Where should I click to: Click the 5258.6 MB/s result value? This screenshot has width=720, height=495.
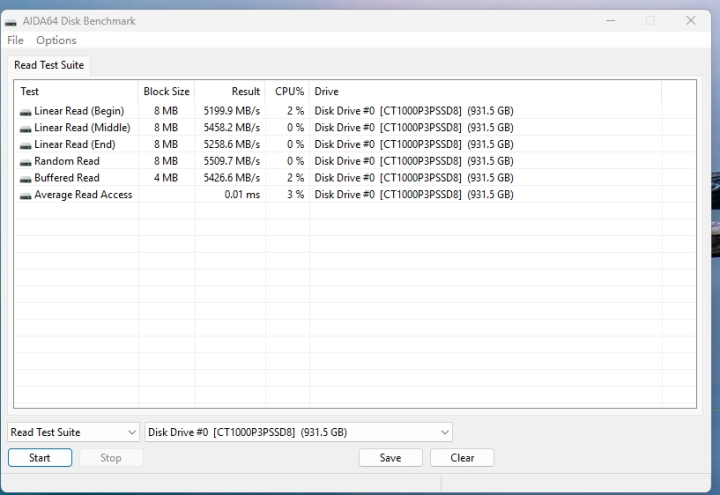tap(232, 145)
